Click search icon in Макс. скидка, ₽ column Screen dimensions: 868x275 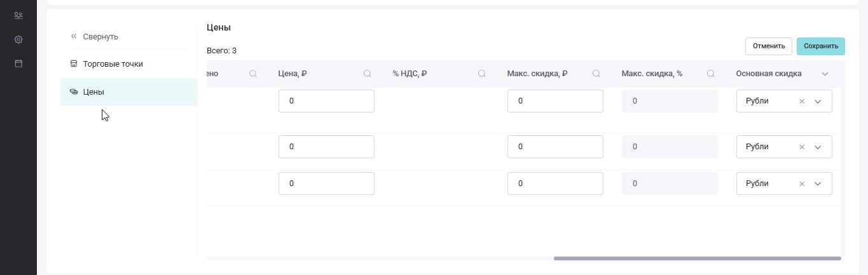pyautogui.click(x=596, y=74)
